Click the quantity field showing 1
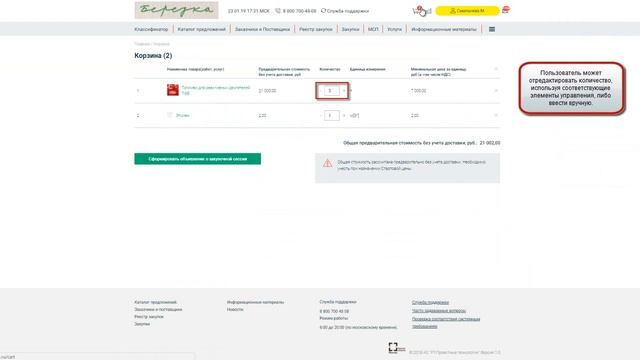640x360 pixels. point(331,116)
